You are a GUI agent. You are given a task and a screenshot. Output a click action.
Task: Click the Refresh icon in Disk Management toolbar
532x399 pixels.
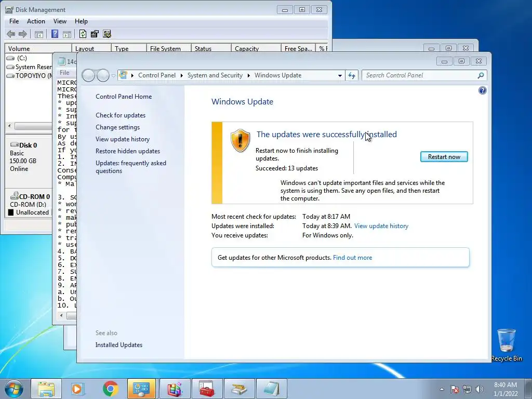click(83, 34)
